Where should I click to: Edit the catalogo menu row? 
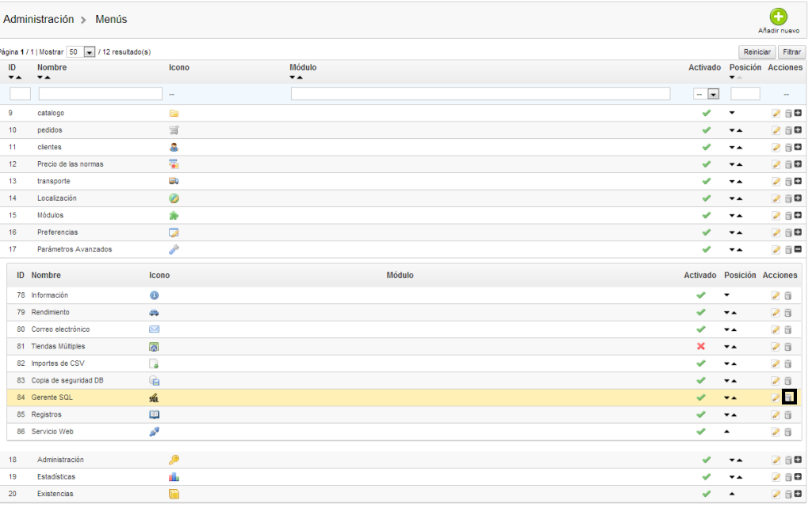click(776, 114)
